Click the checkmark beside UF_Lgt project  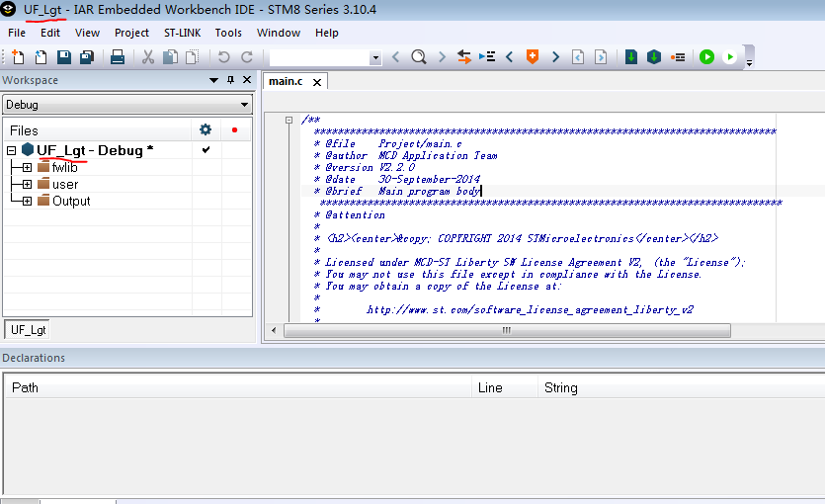(x=206, y=150)
